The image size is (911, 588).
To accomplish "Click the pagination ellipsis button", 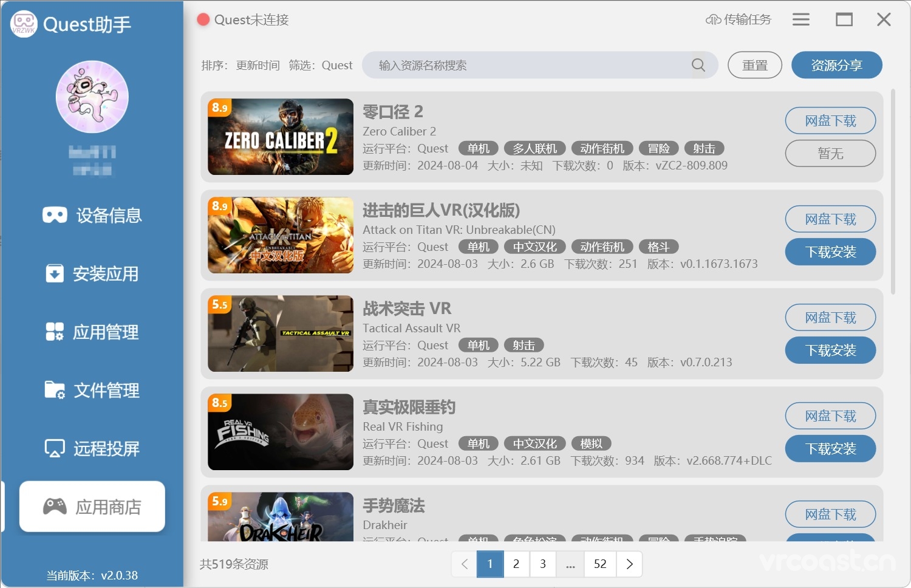I will pyautogui.click(x=570, y=564).
